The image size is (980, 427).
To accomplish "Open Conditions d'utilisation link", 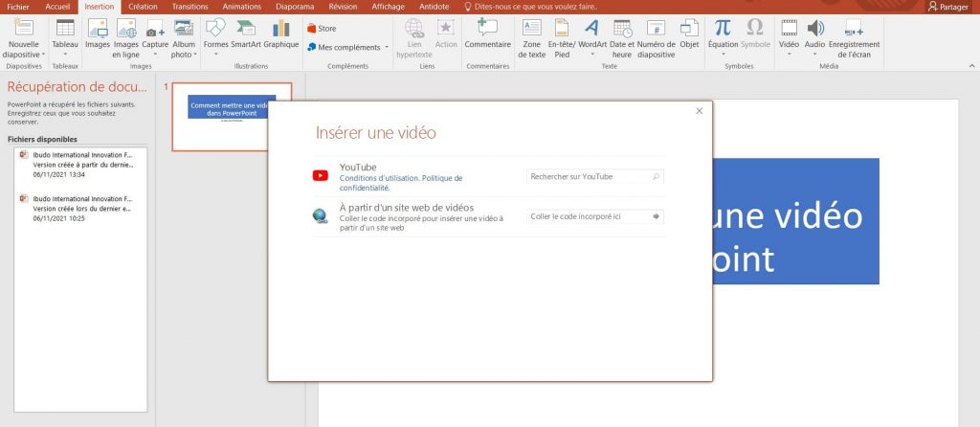I will [379, 178].
